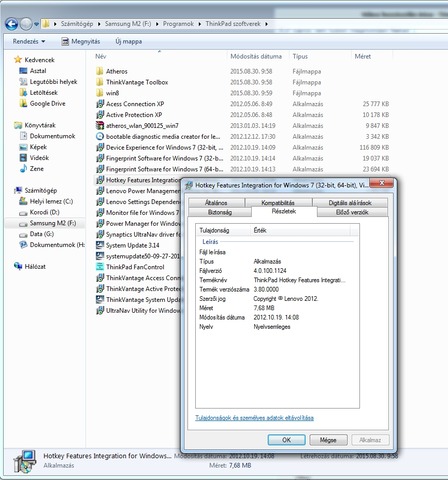The image size is (448, 480).
Task: Open Google Drive in sidebar
Action: 47,103
